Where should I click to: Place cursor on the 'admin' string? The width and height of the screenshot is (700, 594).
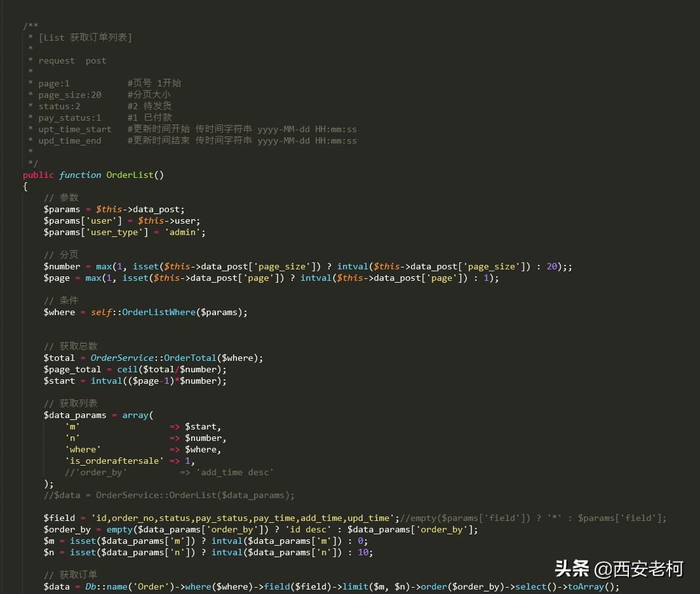pyautogui.click(x=182, y=232)
